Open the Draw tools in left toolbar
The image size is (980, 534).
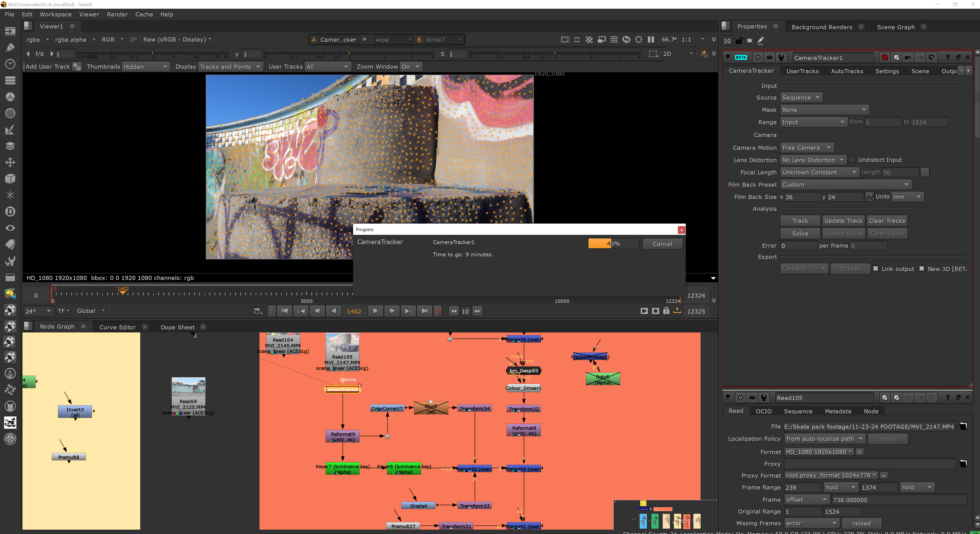(x=10, y=47)
